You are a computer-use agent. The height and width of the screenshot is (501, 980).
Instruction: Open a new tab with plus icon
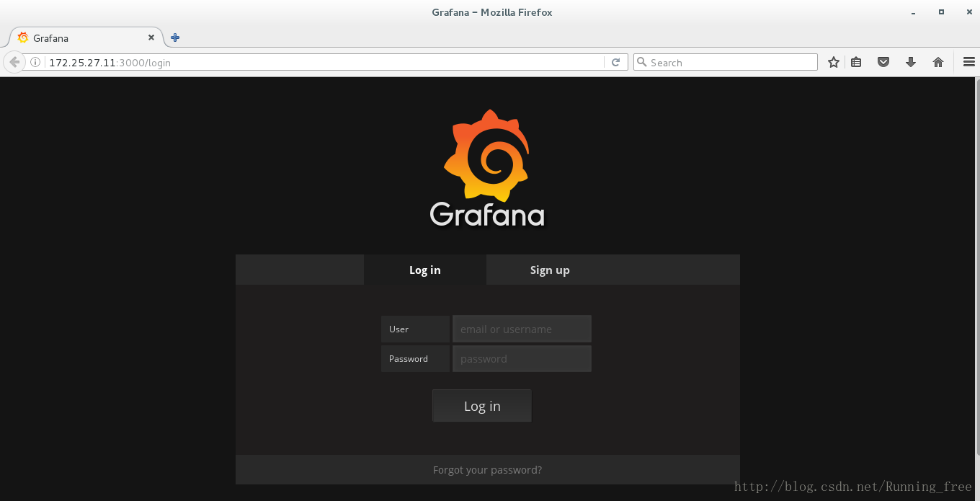(175, 37)
